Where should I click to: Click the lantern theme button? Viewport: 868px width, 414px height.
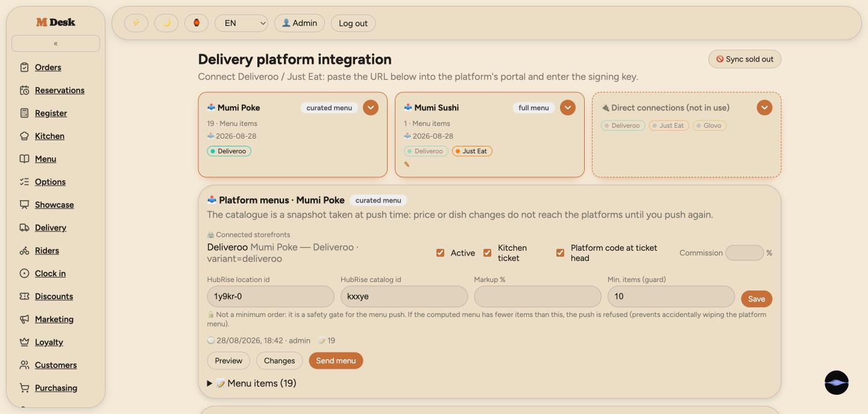tap(197, 23)
